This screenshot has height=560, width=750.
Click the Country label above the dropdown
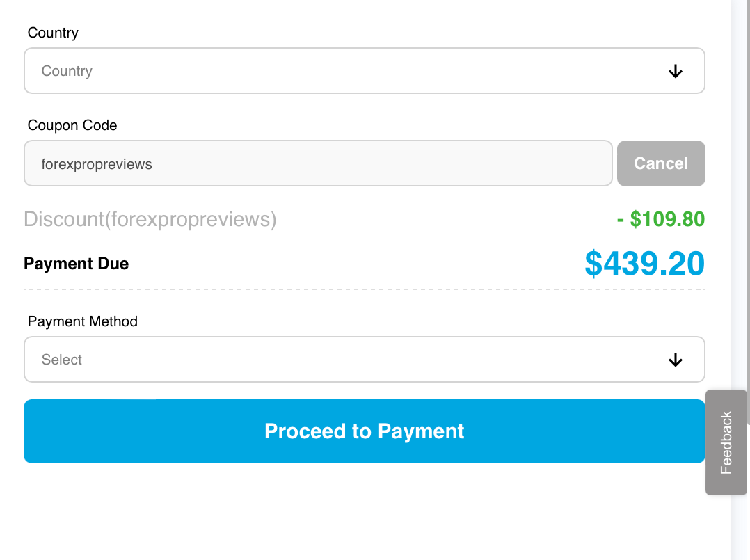pyautogui.click(x=53, y=33)
